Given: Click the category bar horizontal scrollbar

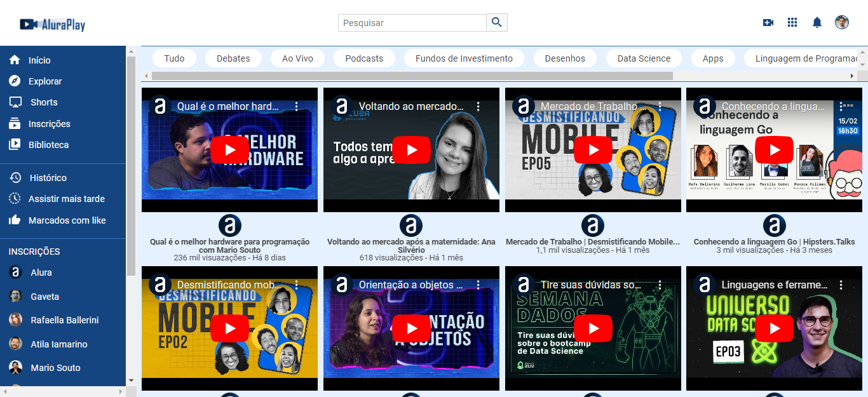Looking at the screenshot, I should pyautogui.click(x=412, y=76).
